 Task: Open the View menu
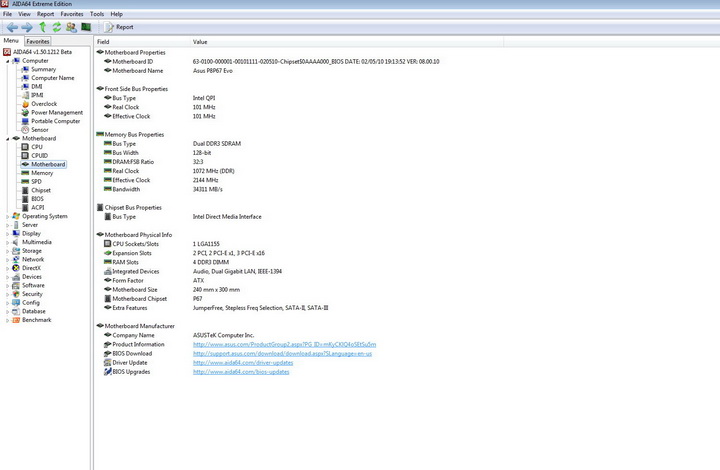24,14
